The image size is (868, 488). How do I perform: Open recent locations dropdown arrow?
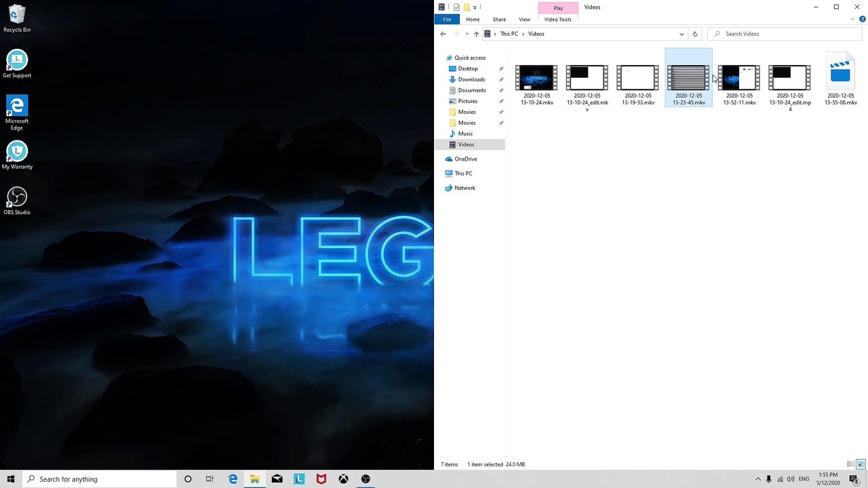tap(467, 34)
